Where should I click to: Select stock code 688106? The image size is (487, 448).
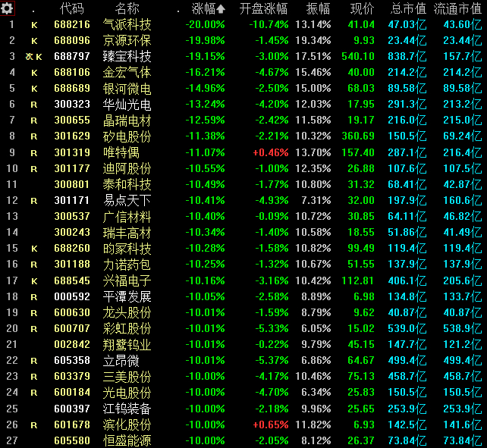pos(72,72)
